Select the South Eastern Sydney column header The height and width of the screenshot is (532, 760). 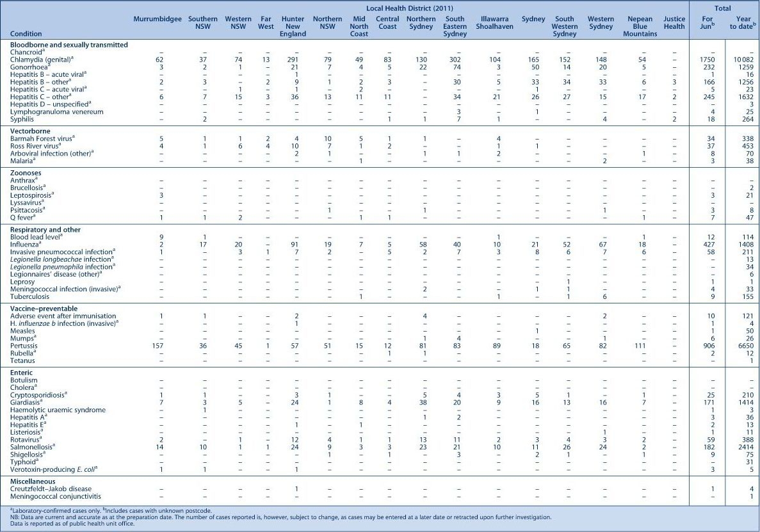pyautogui.click(x=455, y=27)
